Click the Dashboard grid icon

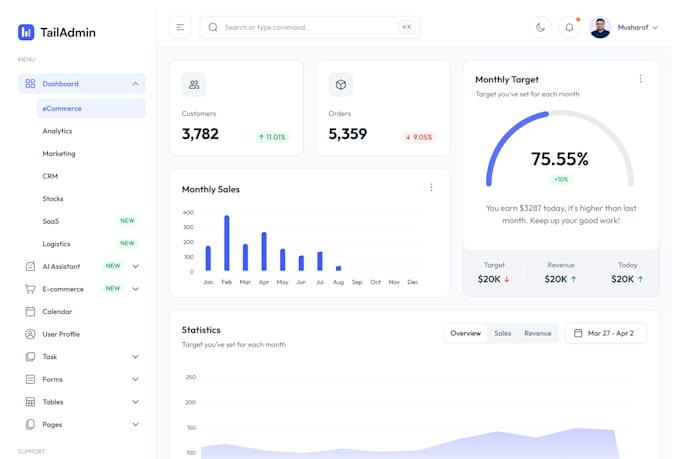point(30,83)
